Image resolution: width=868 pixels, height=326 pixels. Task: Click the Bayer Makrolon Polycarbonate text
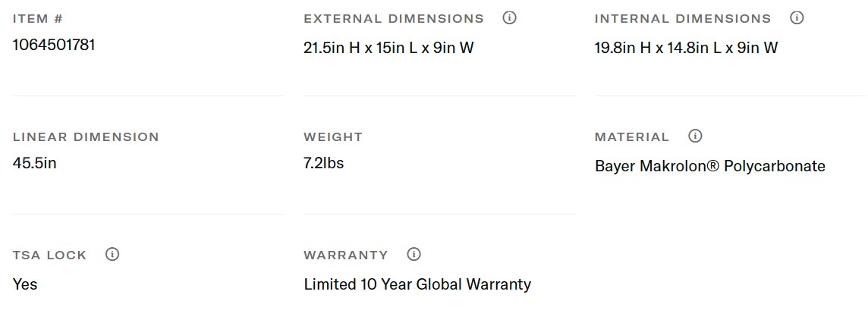click(709, 167)
